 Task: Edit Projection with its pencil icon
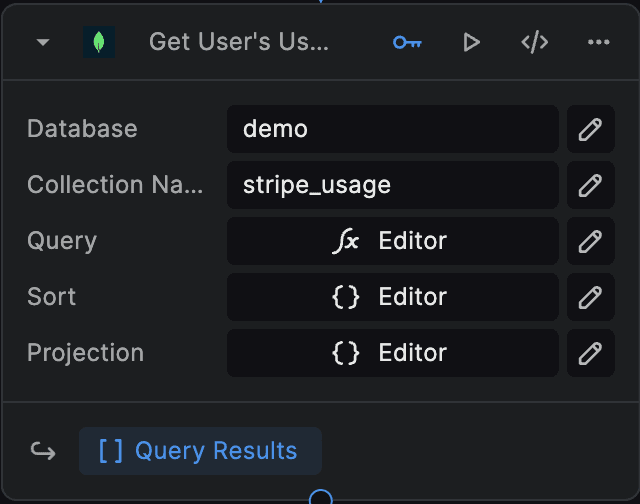[591, 353]
